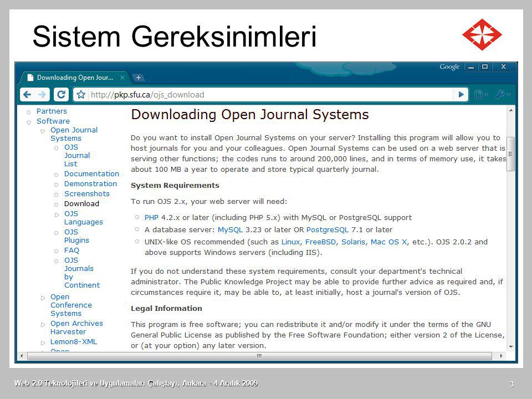Open the Demonstration sidebar link
Screen dimensions: 532x399
point(90,183)
